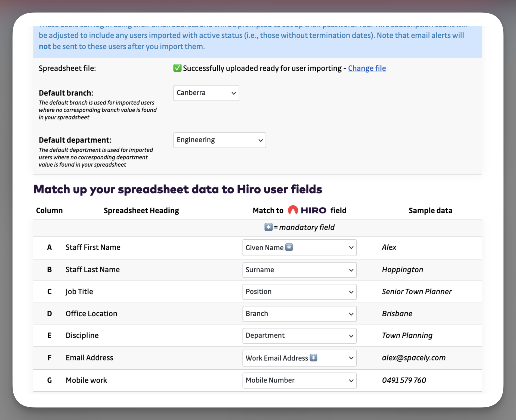Click the green success checkmark icon

[177, 68]
